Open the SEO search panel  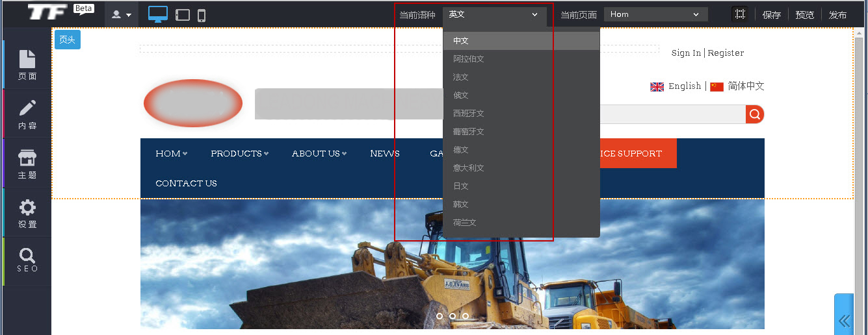click(27, 261)
